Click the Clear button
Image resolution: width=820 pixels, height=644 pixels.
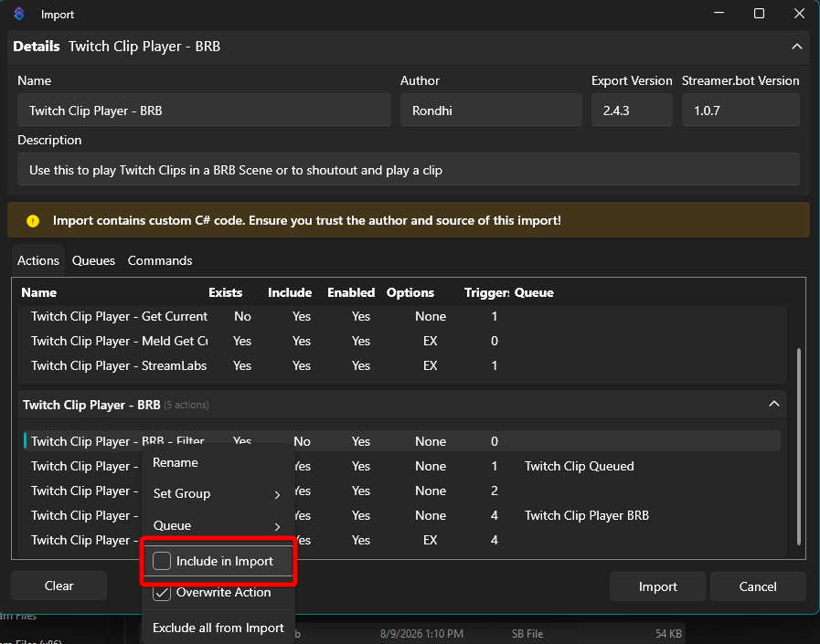tap(59, 586)
